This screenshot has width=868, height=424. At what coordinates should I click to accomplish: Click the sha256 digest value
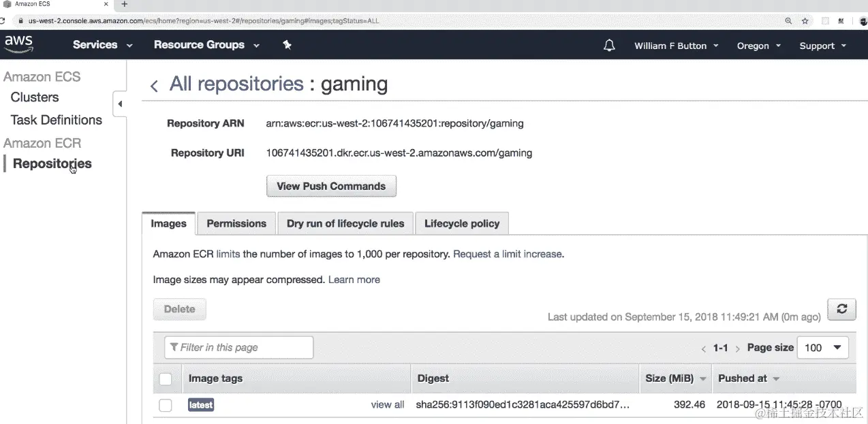(523, 405)
